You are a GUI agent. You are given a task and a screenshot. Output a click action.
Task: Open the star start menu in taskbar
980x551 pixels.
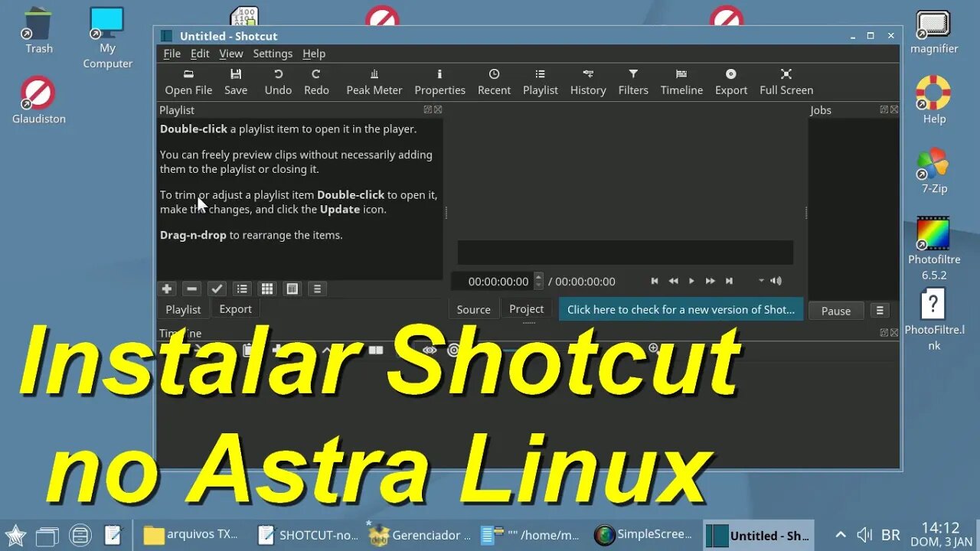15,535
